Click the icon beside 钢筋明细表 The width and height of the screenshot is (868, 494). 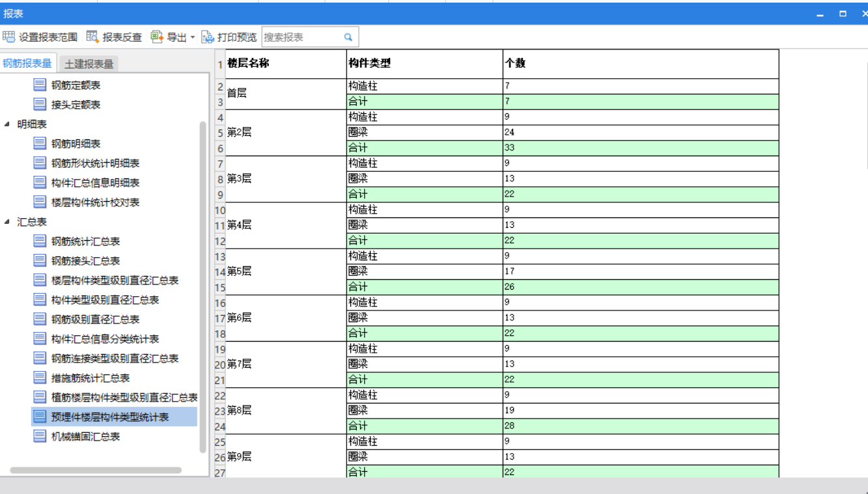click(x=40, y=144)
